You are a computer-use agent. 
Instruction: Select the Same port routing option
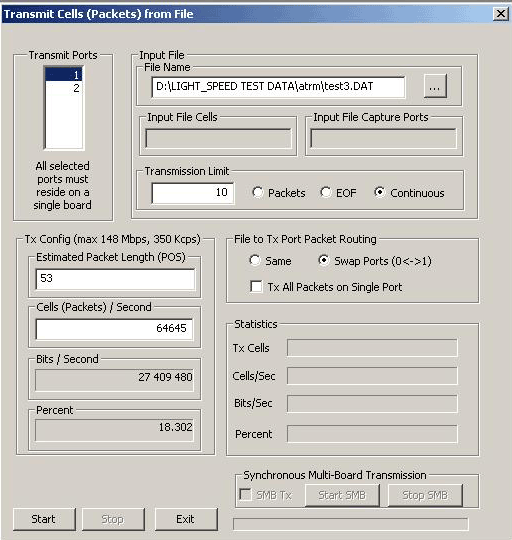pyautogui.click(x=270, y=261)
